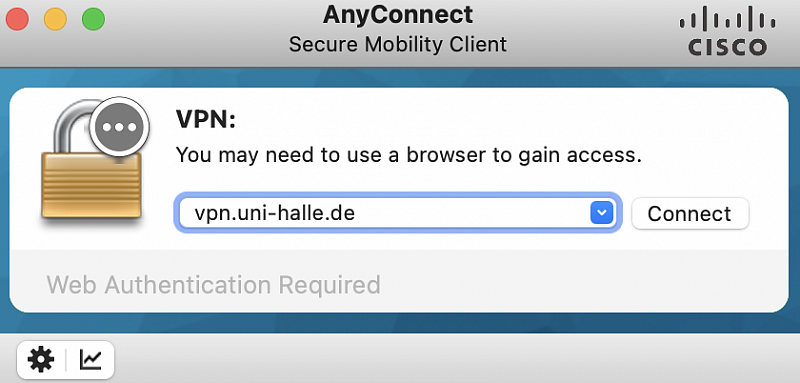Click the ellipsis connecting status badge

[119, 126]
